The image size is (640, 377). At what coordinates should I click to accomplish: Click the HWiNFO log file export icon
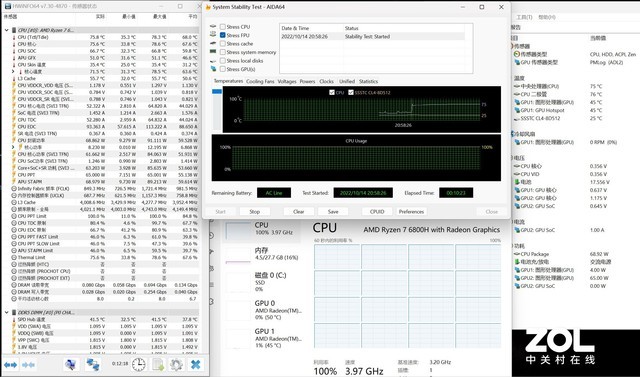pos(158,364)
